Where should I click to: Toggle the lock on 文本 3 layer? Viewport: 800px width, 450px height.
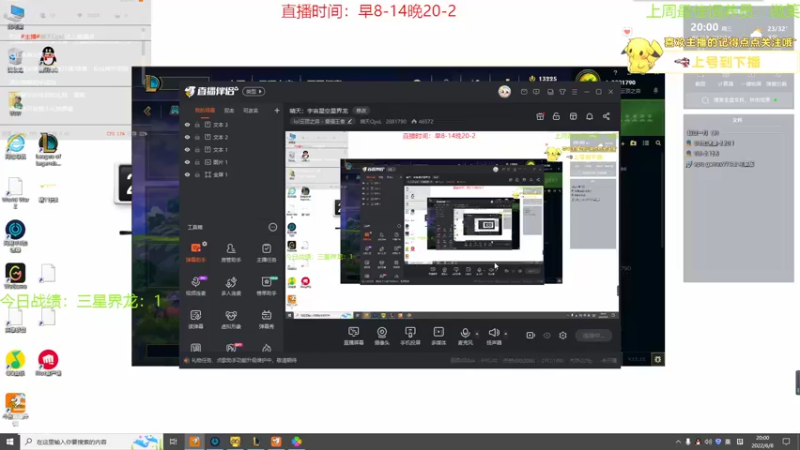click(197, 124)
